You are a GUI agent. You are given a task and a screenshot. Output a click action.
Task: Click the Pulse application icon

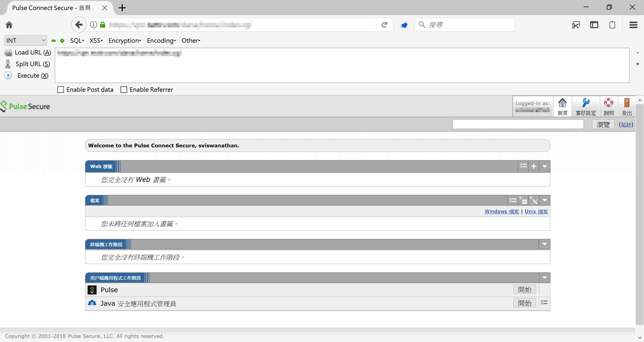[92, 290]
